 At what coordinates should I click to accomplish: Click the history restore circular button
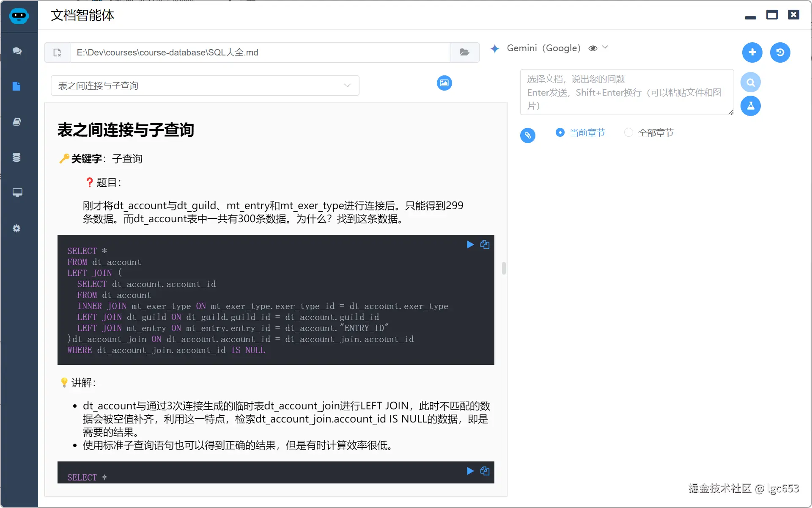pyautogui.click(x=780, y=52)
